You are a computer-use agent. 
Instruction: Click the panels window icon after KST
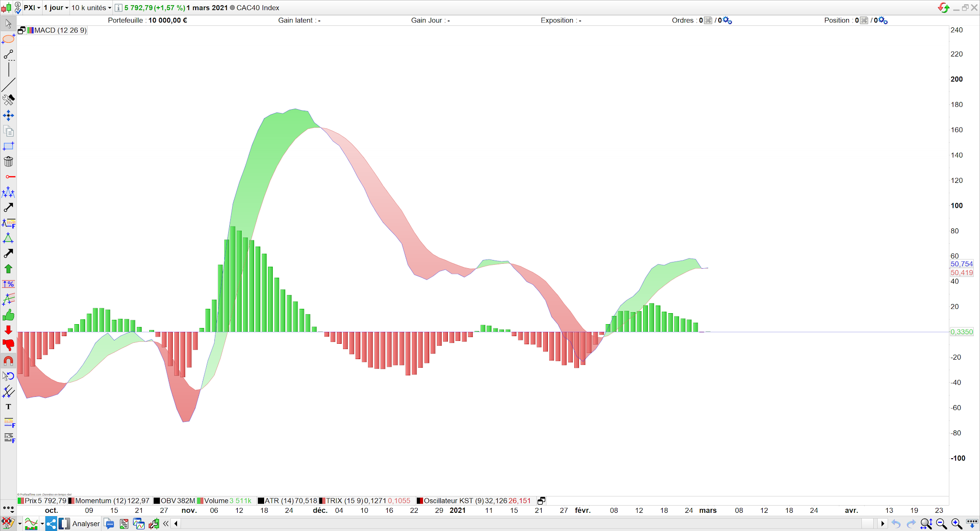(541, 500)
